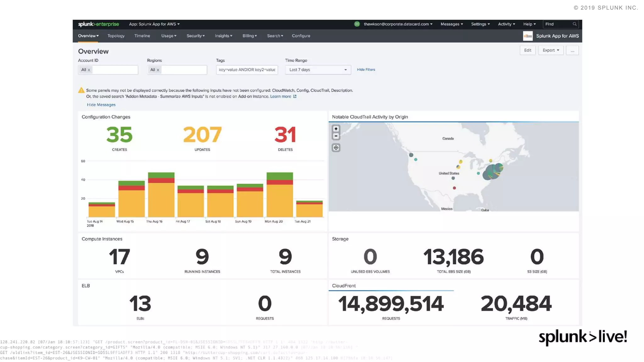644x362 pixels.
Task: Click the 13 ELBs value
Action: click(x=140, y=304)
